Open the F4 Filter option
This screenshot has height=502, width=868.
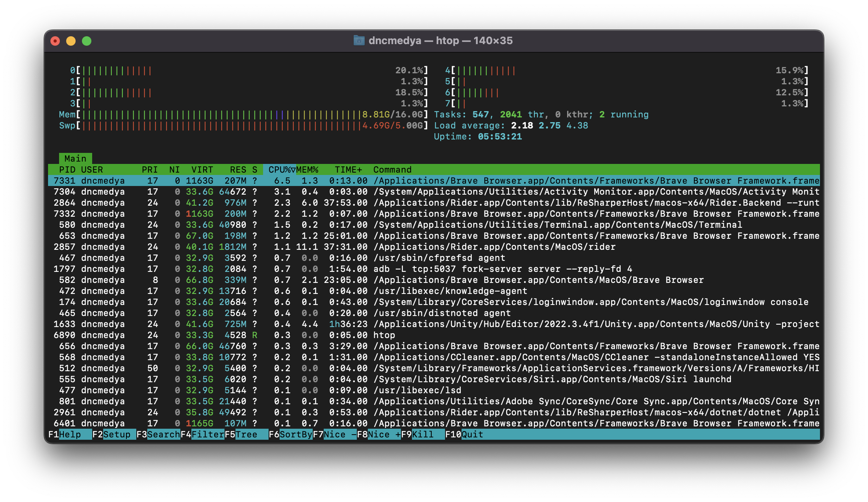pos(207,434)
